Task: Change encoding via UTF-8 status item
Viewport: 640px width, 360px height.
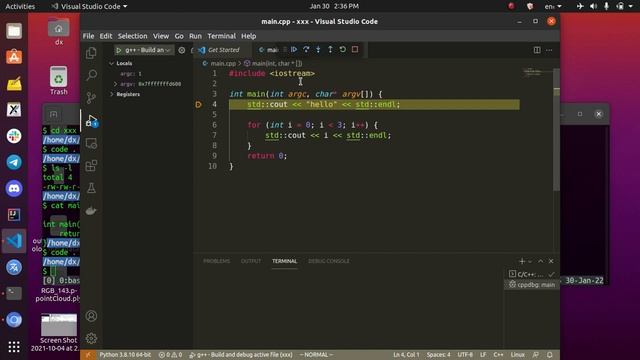Action: pos(464,355)
